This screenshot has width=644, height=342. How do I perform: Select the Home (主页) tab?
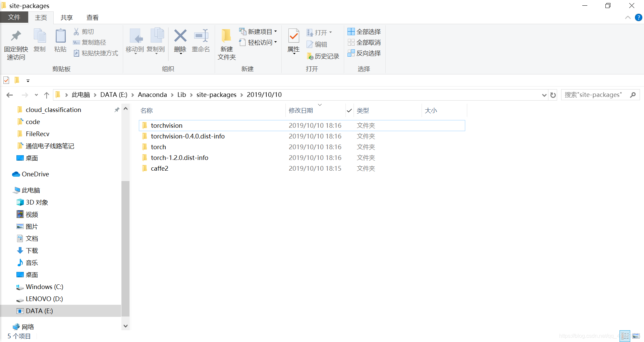41,17
